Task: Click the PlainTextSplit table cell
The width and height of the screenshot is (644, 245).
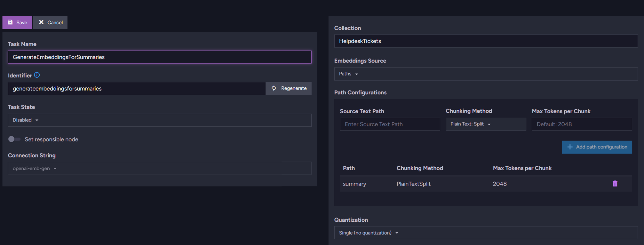Action: click(x=414, y=184)
